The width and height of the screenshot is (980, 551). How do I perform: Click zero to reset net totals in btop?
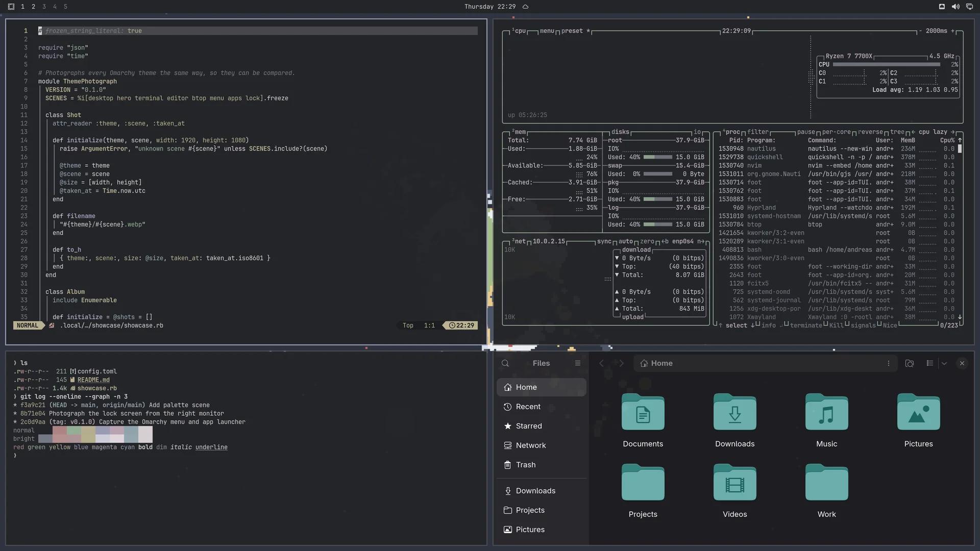647,241
